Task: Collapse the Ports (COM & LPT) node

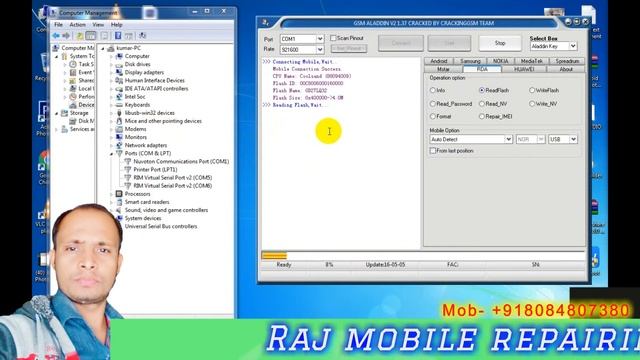Action: [111, 153]
